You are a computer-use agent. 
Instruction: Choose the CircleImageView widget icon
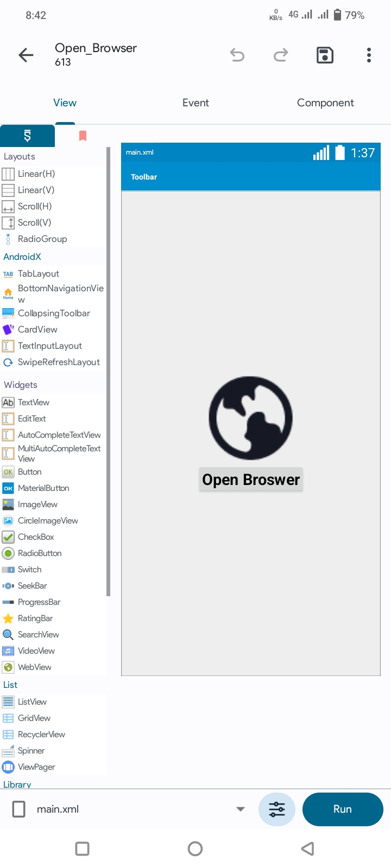point(8,521)
